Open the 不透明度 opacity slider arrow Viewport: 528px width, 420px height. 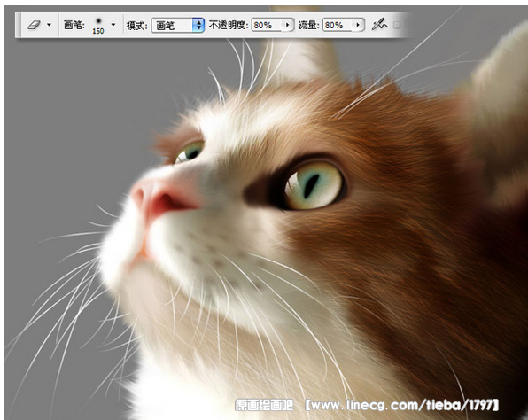click(288, 25)
